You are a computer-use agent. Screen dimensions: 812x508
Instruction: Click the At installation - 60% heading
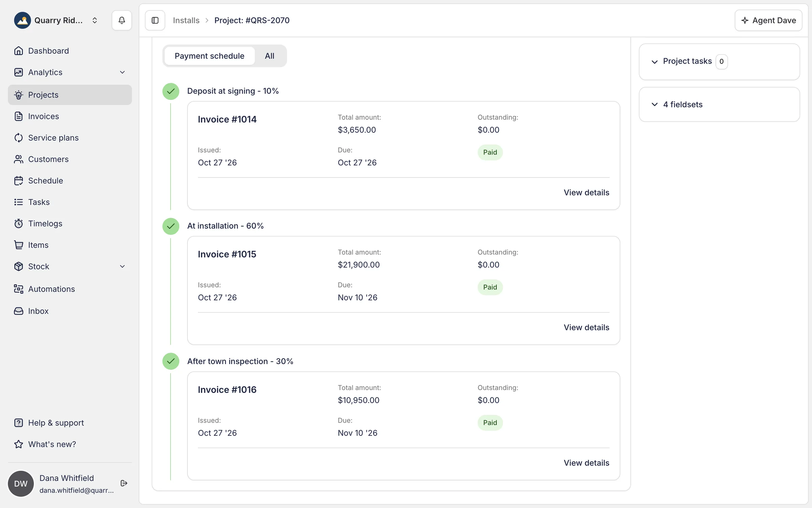(225, 226)
